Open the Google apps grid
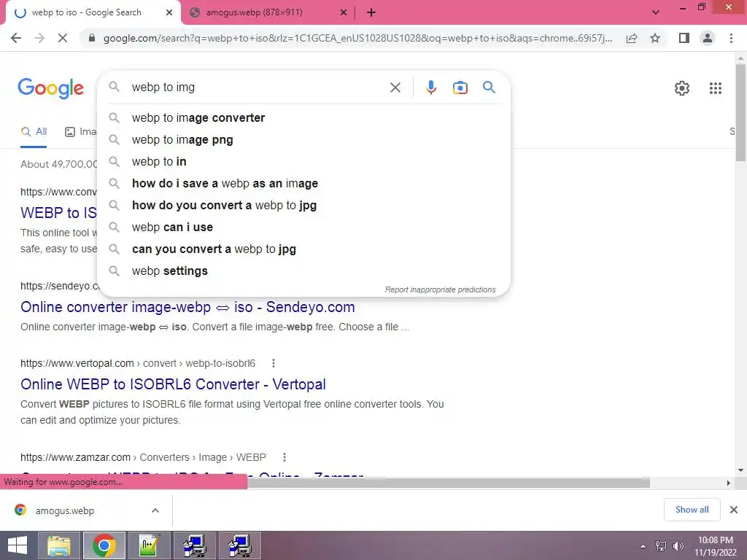The image size is (747, 560). click(716, 88)
